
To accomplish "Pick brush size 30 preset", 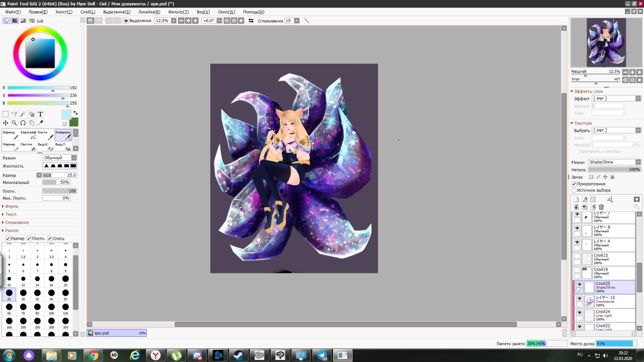I will point(23,295).
